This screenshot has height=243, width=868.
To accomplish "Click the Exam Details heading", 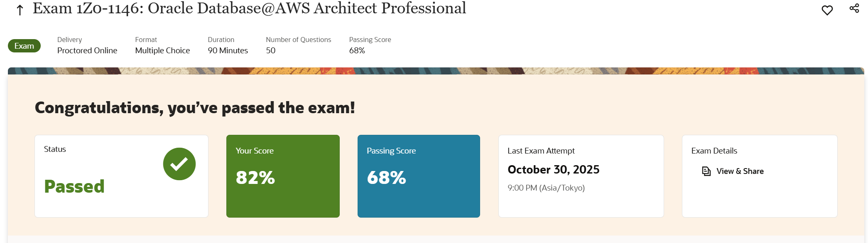I will coord(714,151).
